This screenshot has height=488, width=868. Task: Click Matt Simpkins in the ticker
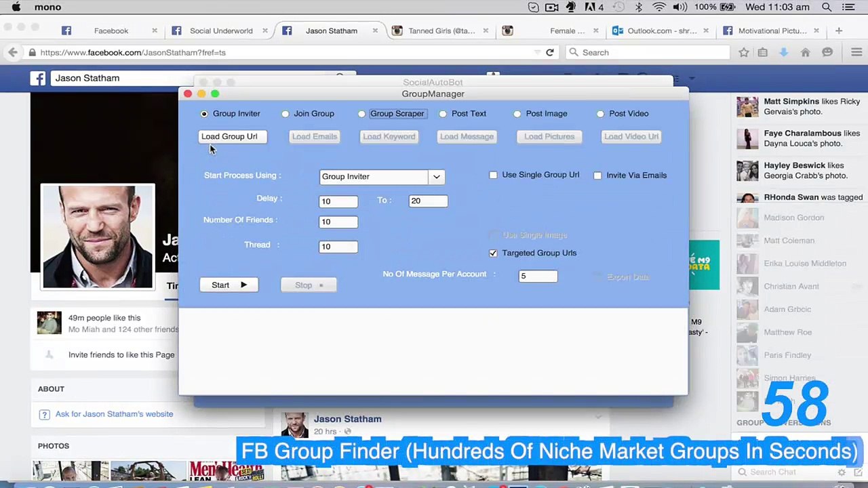[792, 102]
